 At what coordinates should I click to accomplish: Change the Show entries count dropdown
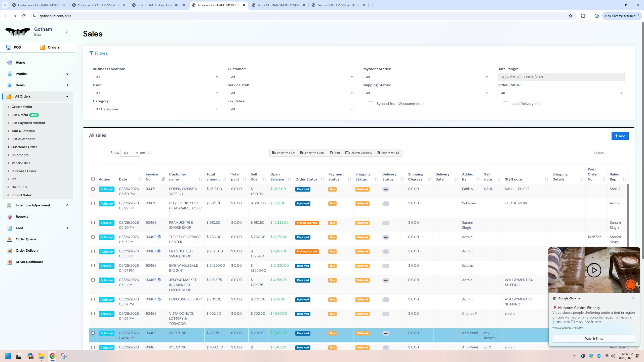[130, 153]
